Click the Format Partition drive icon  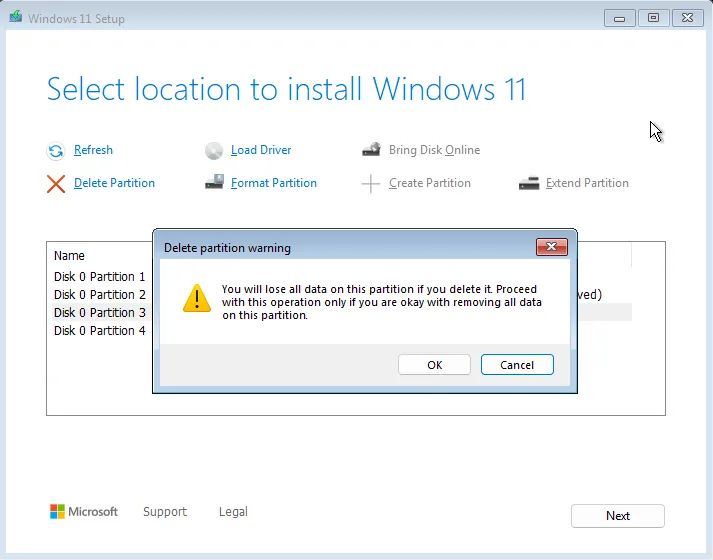pyautogui.click(x=214, y=183)
